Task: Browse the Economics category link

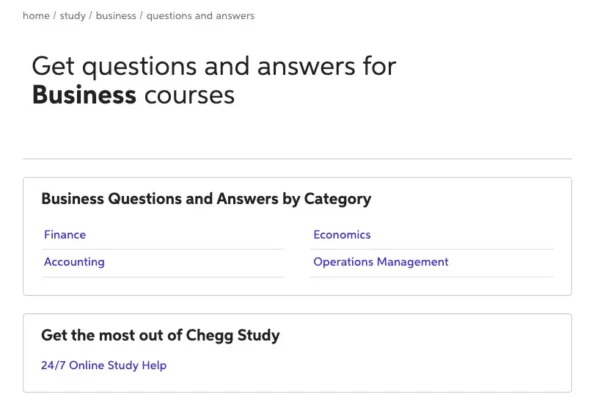Action: point(342,235)
